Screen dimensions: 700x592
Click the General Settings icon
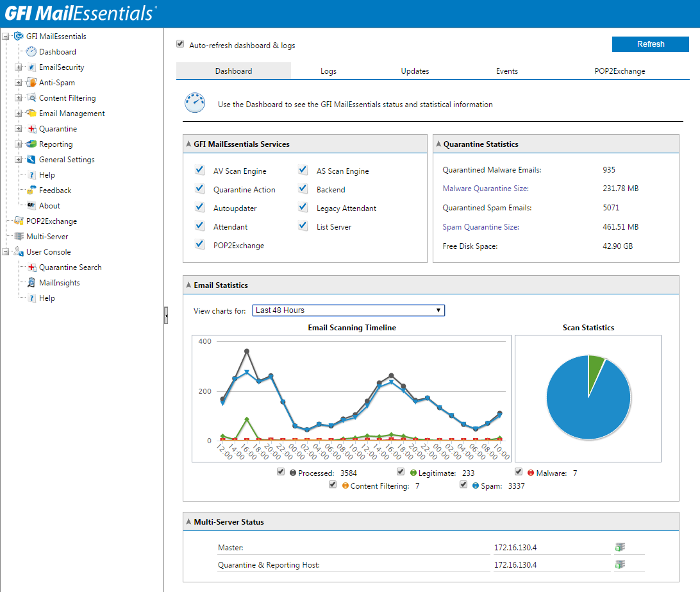click(31, 160)
